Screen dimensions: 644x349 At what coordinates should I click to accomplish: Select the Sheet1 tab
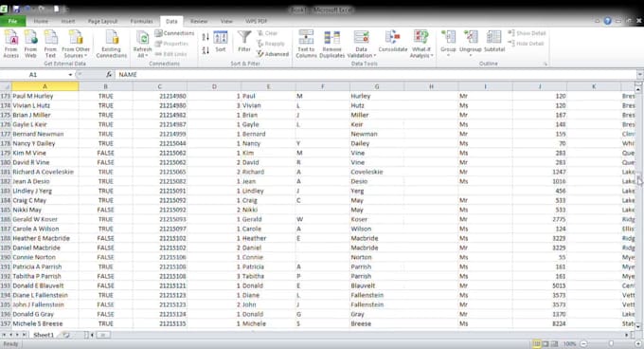point(44,335)
